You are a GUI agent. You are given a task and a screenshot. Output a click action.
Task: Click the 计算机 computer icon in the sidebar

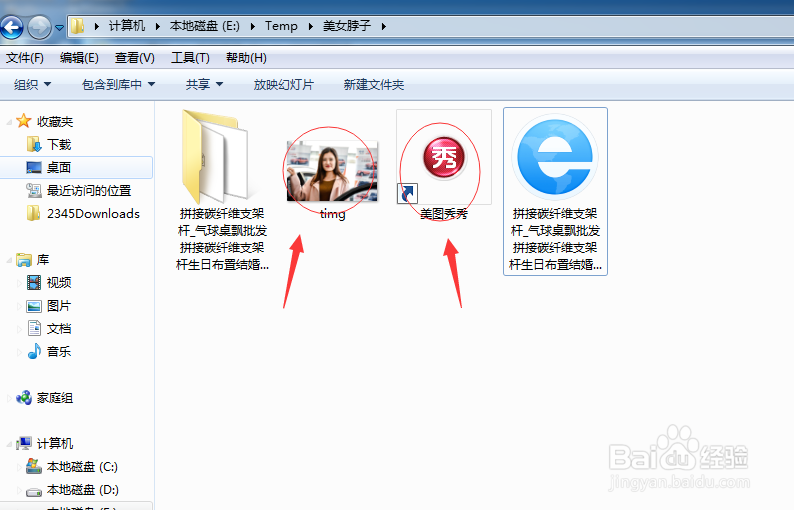pyautogui.click(x=24, y=444)
